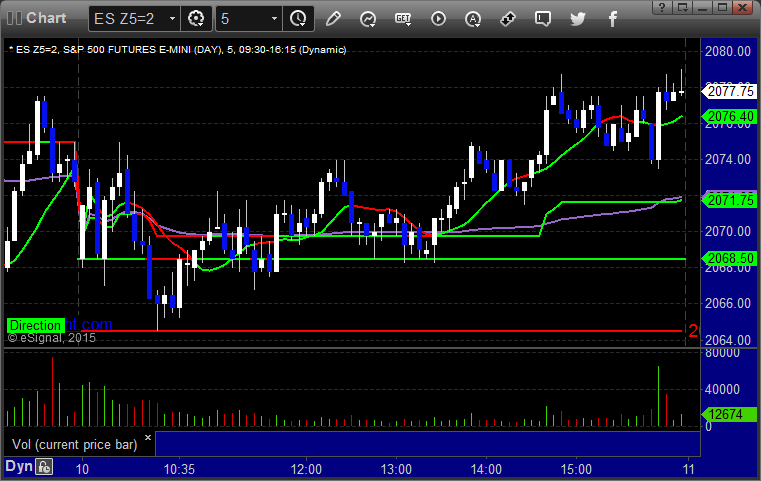Click the trade up-down arrows icon
The width and height of the screenshot is (761, 481).
(x=508, y=19)
